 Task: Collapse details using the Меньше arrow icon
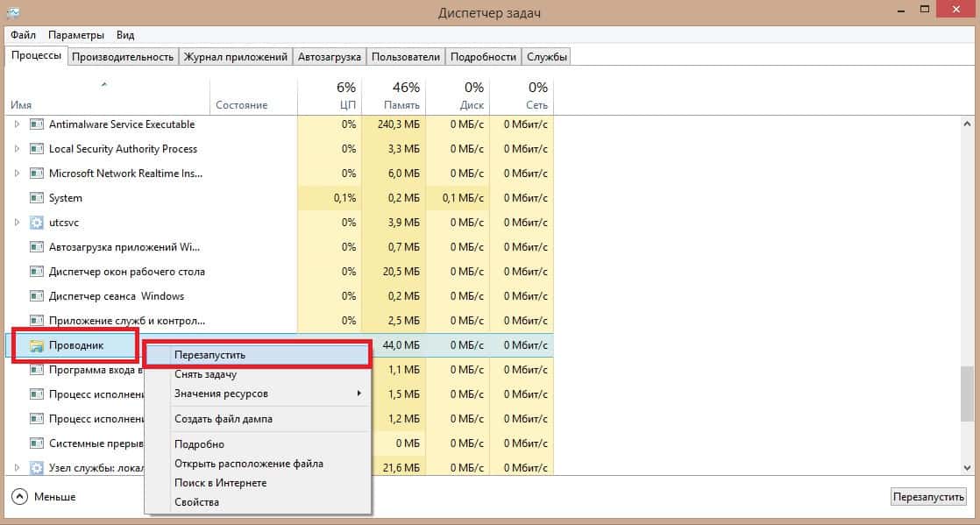click(x=19, y=497)
